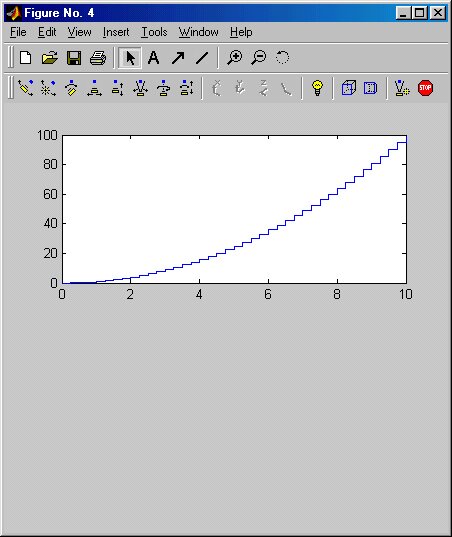Click the red STOP sign icon
This screenshot has width=452, height=537.
tap(425, 88)
